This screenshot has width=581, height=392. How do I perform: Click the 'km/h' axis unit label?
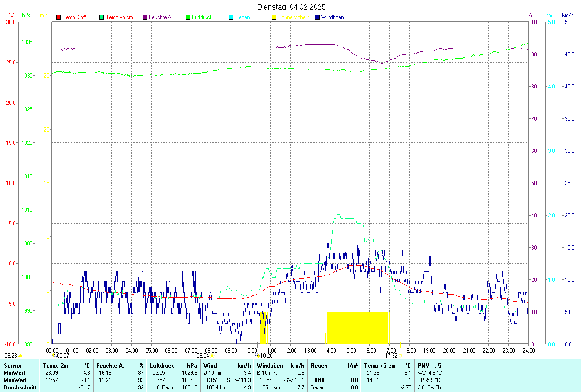pyautogui.click(x=568, y=15)
